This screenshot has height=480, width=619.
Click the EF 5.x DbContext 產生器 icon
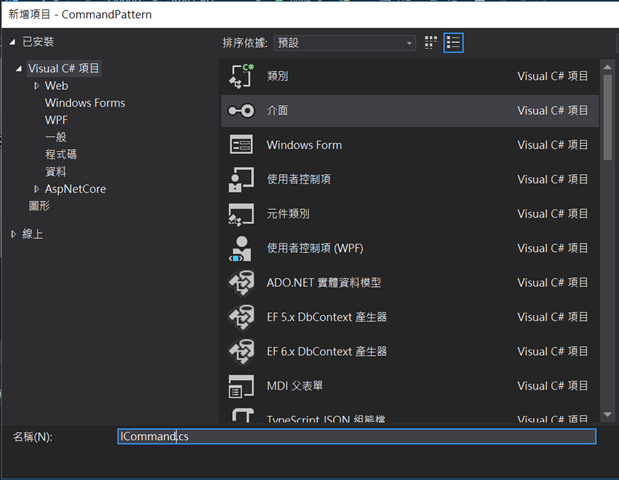pos(241,317)
